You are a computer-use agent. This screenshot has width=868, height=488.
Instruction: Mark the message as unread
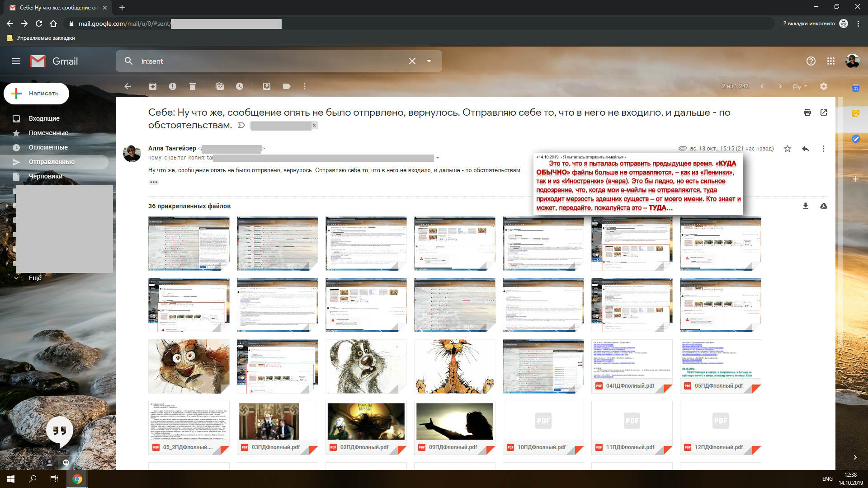220,86
